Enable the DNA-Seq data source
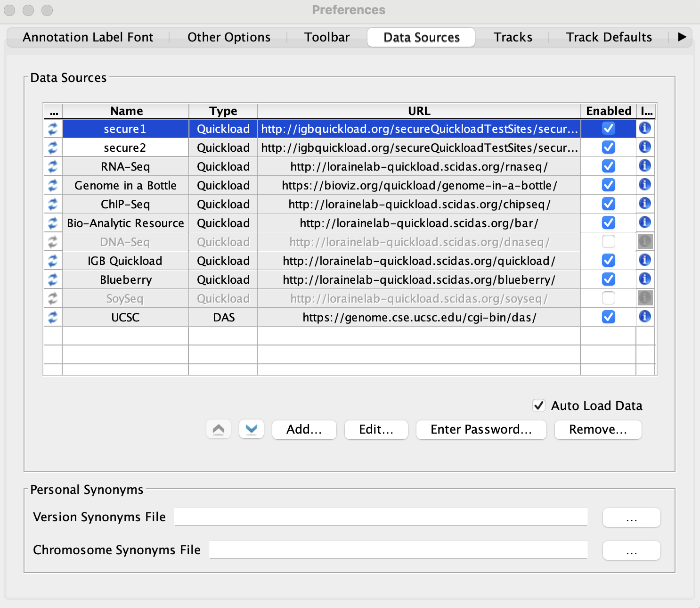700x608 pixels. (x=609, y=241)
